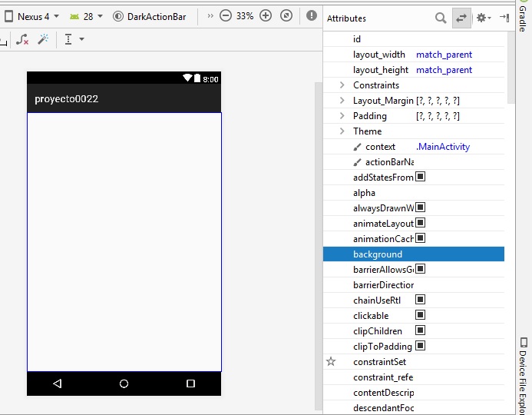Select the background attribute row
Screen dimensions: 532x415
[x=413, y=254]
